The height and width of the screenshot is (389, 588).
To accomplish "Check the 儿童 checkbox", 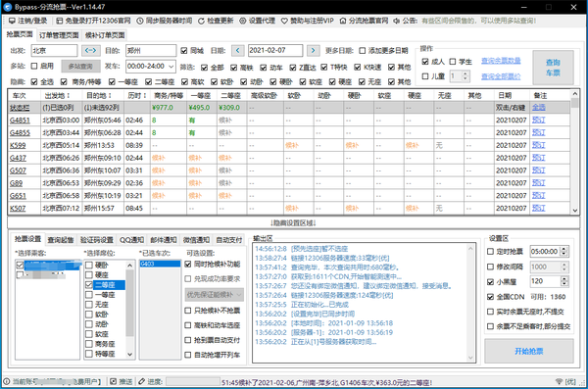I will (425, 76).
